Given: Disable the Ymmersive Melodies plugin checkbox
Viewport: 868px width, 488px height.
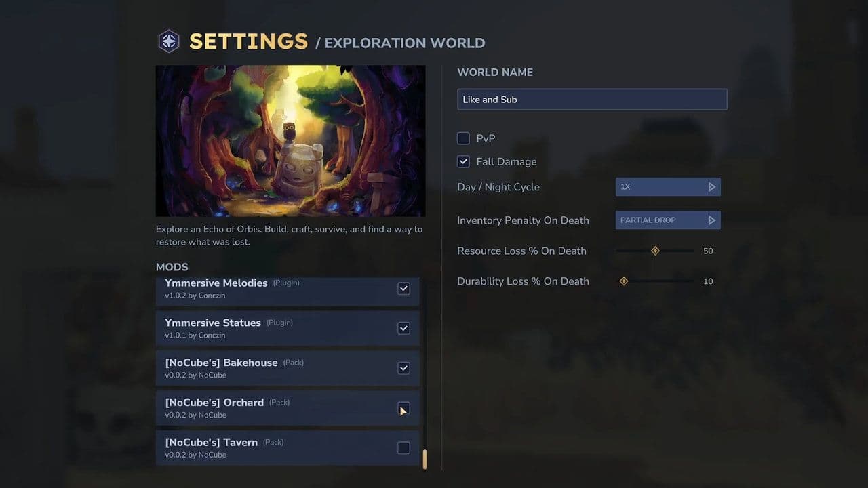Looking at the screenshot, I should point(403,289).
